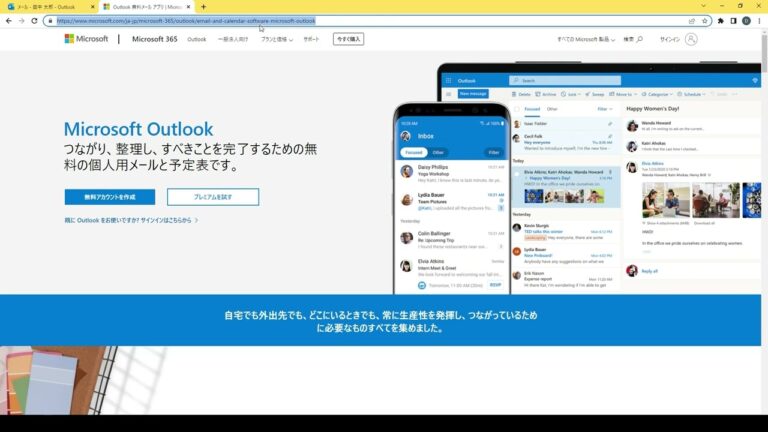Click the padlock site info icon
This screenshot has width=768, height=432.
50,21
